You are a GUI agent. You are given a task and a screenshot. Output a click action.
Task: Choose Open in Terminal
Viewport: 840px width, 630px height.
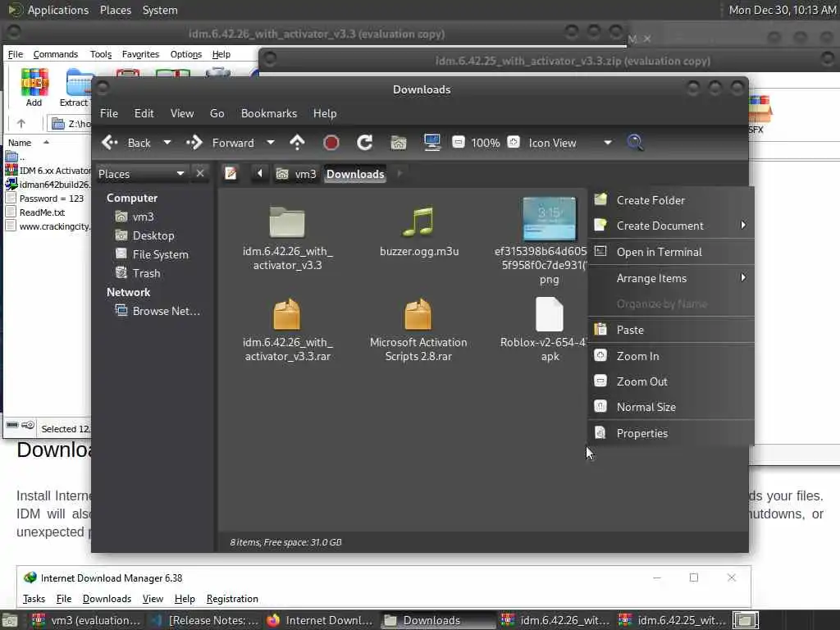point(671,252)
